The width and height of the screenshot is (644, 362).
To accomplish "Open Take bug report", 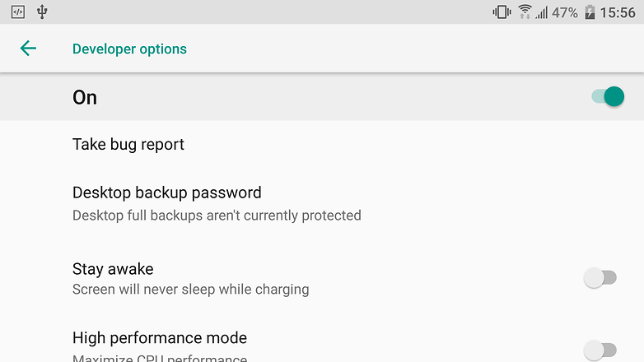I will click(322, 145).
